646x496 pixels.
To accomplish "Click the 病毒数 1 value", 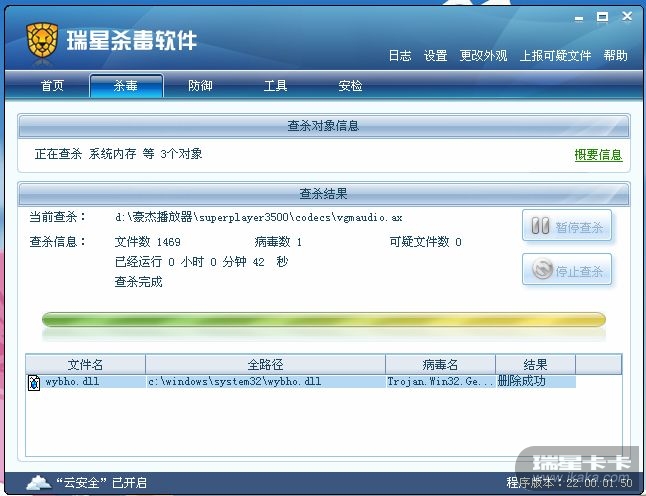I will click(278, 242).
